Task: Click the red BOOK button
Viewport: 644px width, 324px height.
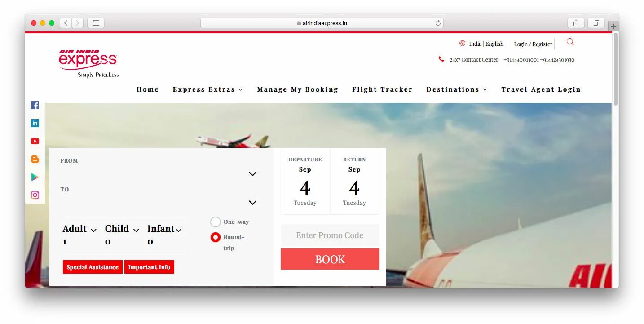Action: [x=330, y=259]
